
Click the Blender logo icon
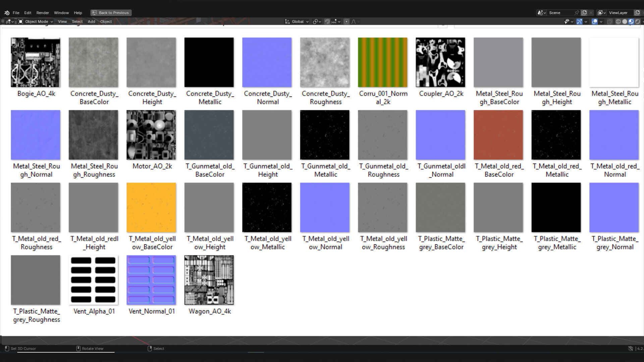7,13
